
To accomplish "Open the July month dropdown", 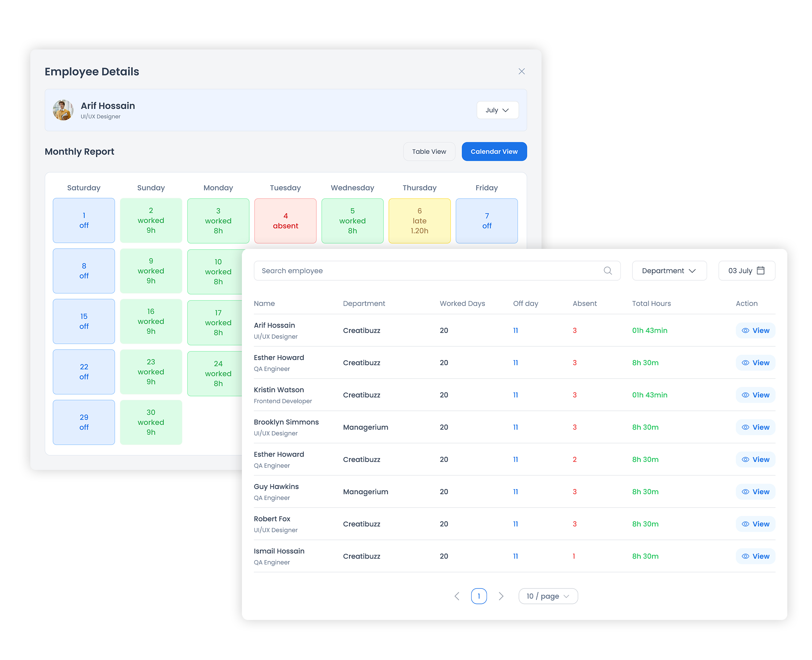I will click(497, 110).
